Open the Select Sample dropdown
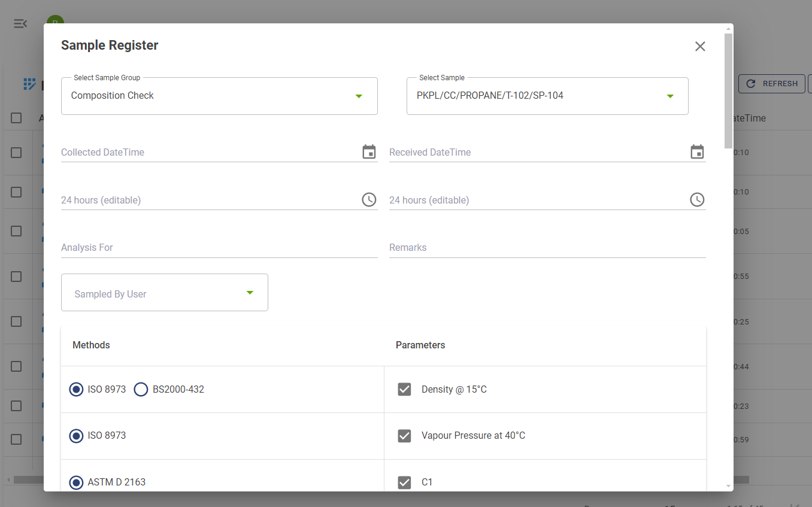 (547, 96)
